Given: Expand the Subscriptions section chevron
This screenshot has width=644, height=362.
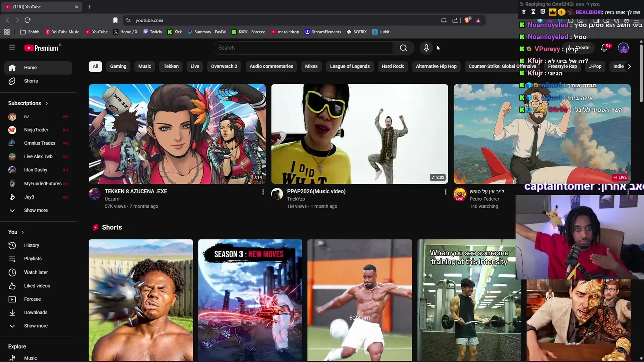Looking at the screenshot, I should click(47, 103).
